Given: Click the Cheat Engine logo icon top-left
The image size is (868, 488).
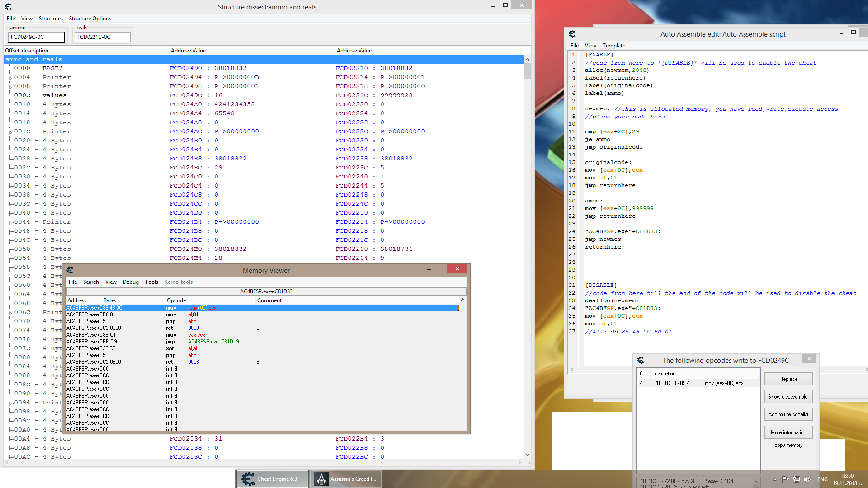Looking at the screenshot, I should click(x=8, y=6).
